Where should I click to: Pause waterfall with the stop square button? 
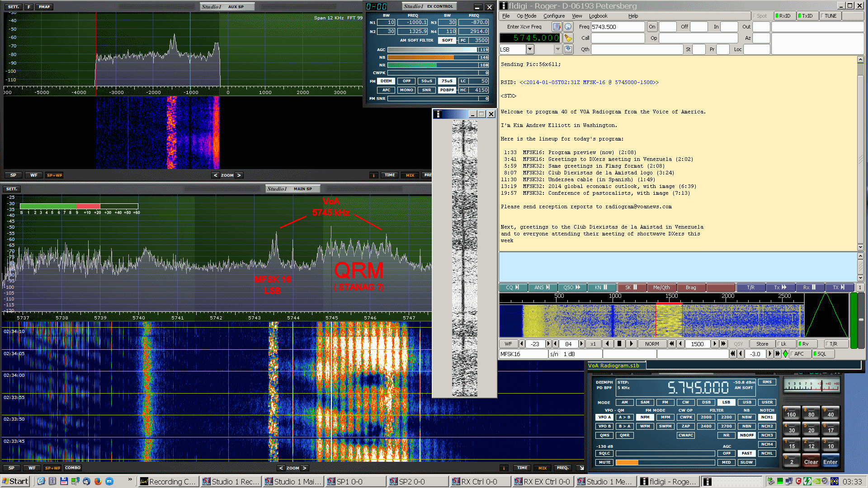tap(619, 344)
